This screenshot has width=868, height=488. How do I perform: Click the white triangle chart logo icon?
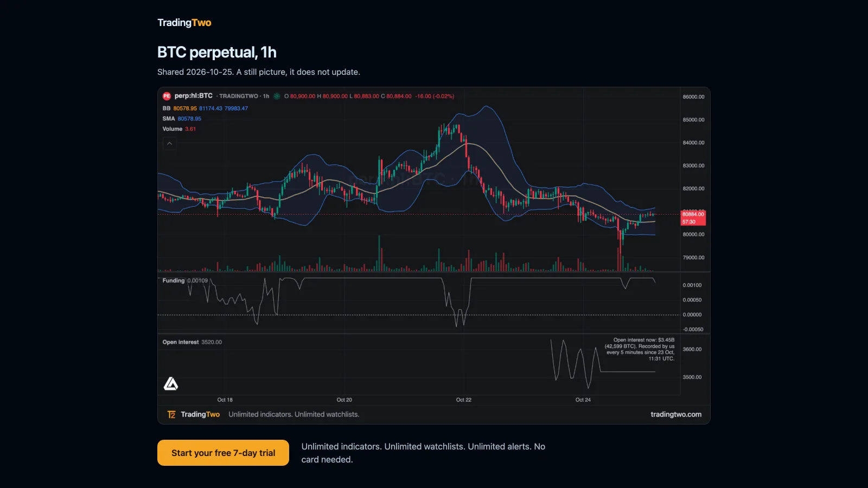(x=171, y=384)
